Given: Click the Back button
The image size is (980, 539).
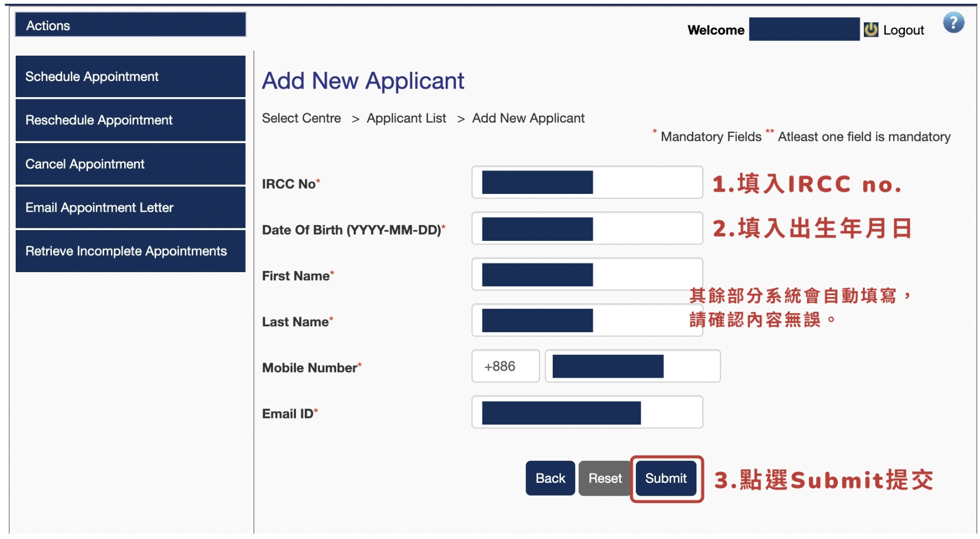Looking at the screenshot, I should click(550, 479).
